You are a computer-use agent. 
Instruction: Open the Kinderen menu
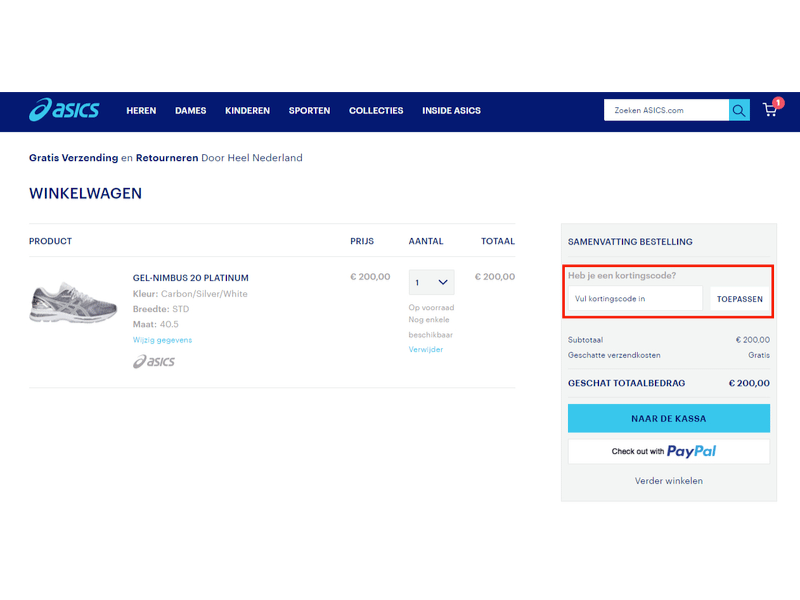[247, 111]
